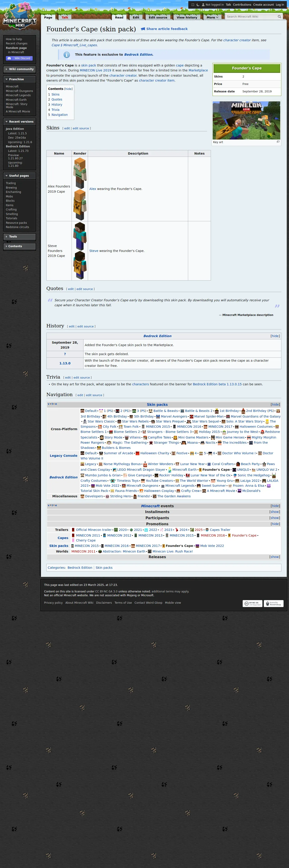Select the Read tab
The image size is (289, 868).
119,18
